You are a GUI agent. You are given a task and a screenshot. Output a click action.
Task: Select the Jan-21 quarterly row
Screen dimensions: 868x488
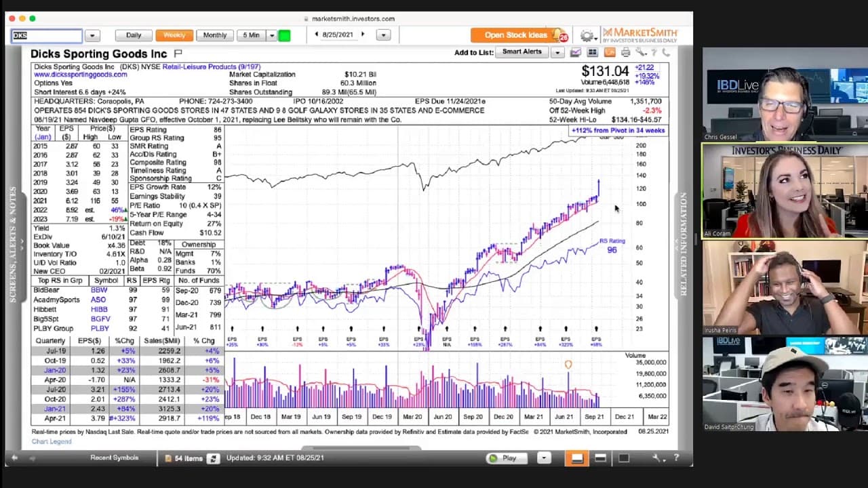(x=126, y=409)
